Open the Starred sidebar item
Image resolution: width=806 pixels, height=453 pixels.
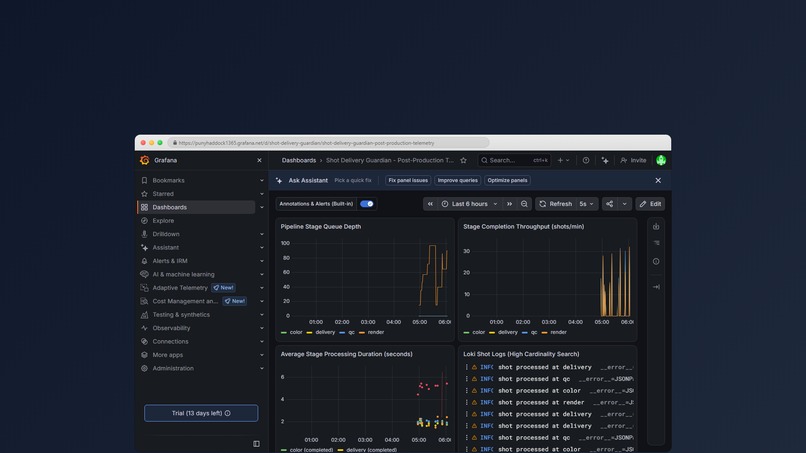pos(163,194)
